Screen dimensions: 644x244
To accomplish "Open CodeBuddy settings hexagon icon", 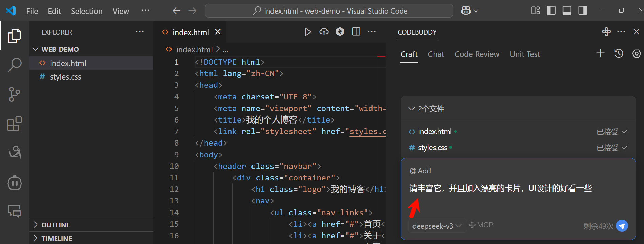I will [x=637, y=53].
